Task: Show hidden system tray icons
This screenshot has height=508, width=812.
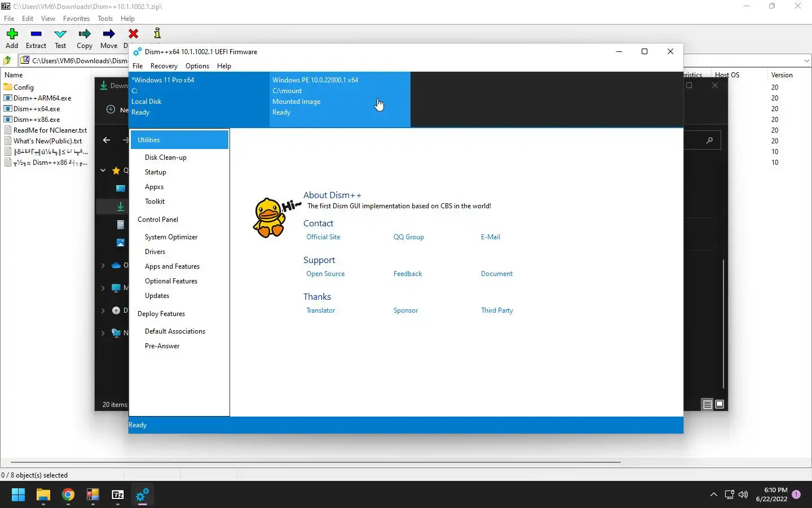Action: coord(713,495)
